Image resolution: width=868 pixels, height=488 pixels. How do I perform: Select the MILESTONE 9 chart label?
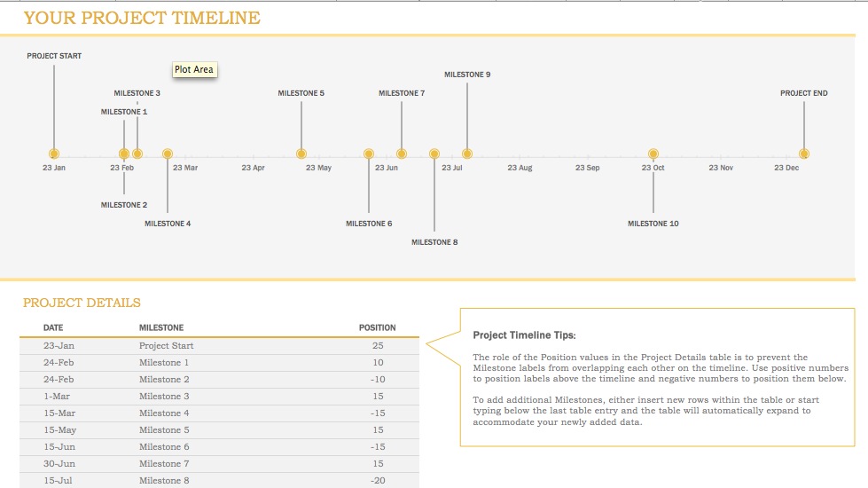click(467, 75)
